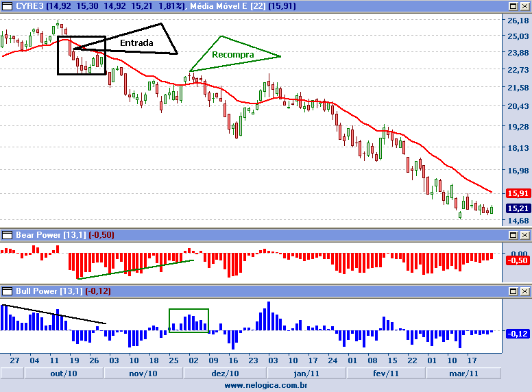Click the Entrada annotation label

(136, 43)
